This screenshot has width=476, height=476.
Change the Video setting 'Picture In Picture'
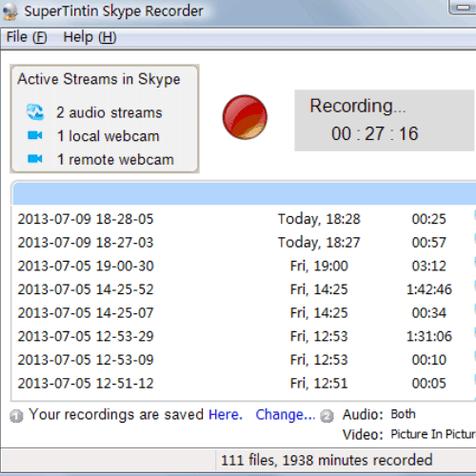pyautogui.click(x=433, y=434)
